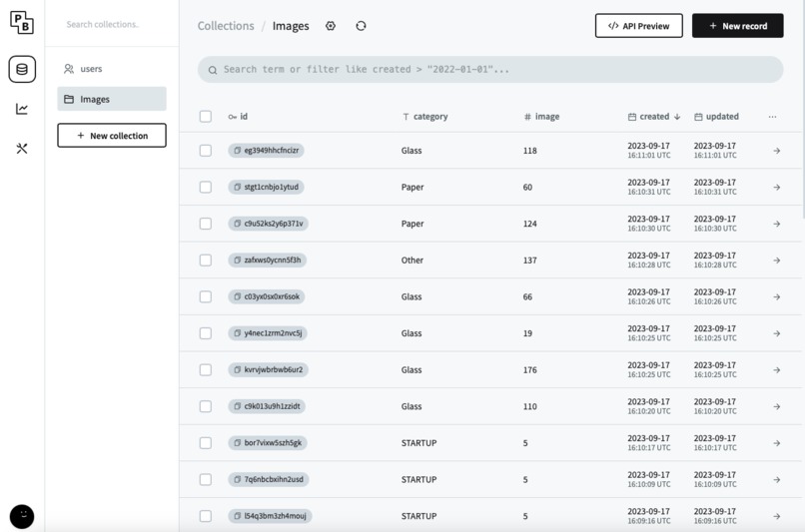
Task: Open record c03yx0sx0xr6sok with row arrow
Action: pyautogui.click(x=777, y=297)
